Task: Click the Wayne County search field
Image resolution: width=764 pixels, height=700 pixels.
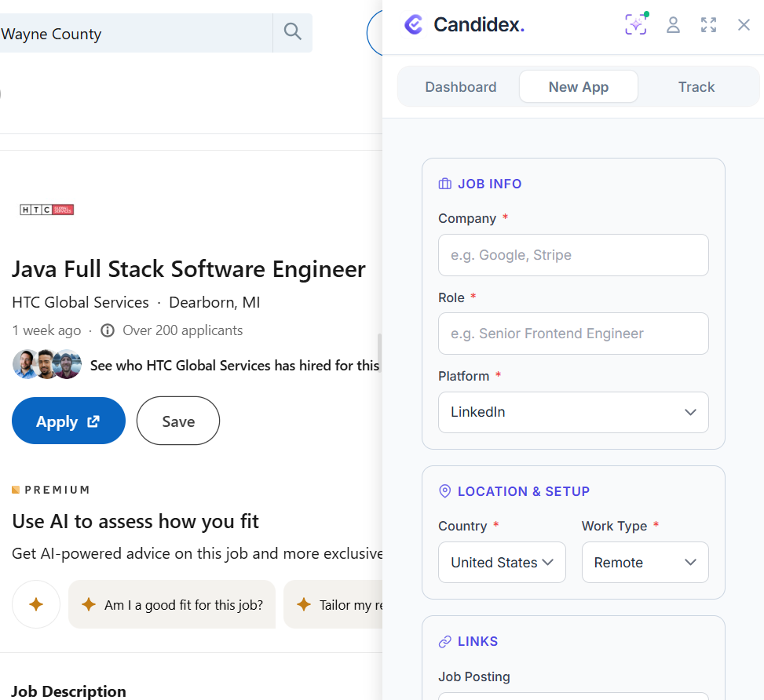Action: [x=136, y=33]
